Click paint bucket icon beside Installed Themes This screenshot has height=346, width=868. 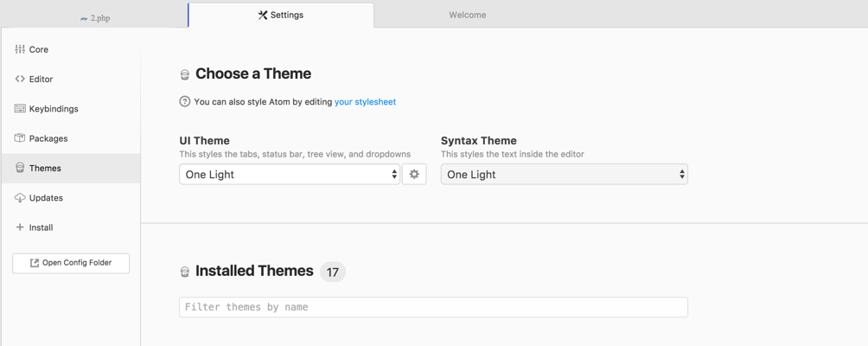pyautogui.click(x=185, y=272)
